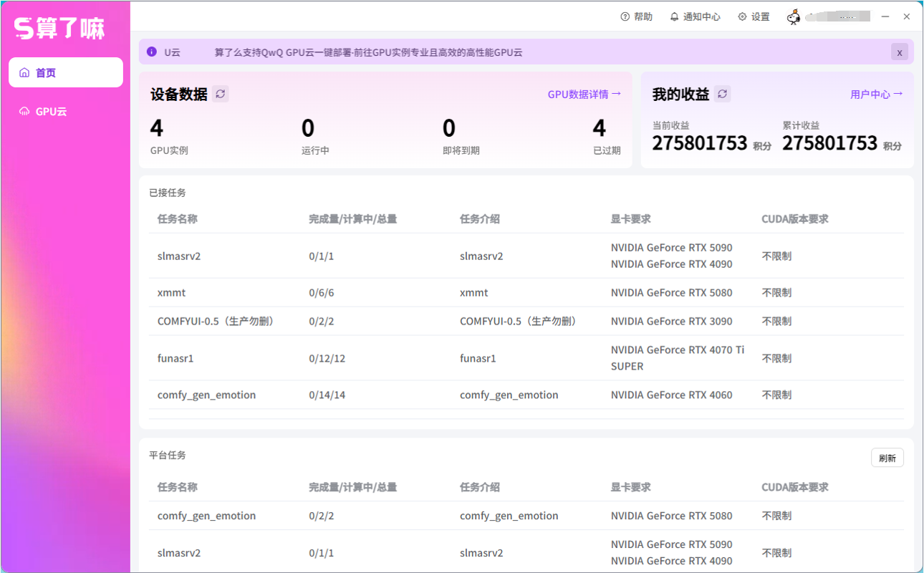Click the RTX 4060 GPU requirement cell
The image size is (924, 573).
click(x=672, y=395)
